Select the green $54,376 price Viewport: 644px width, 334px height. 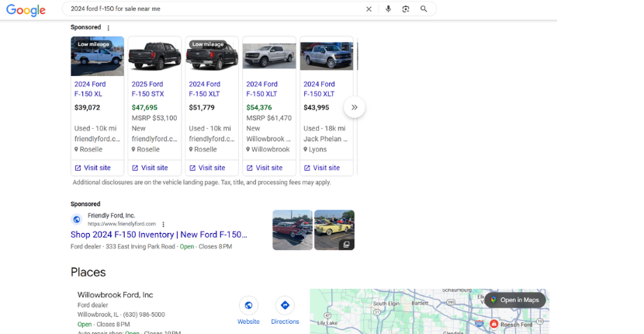(x=259, y=108)
